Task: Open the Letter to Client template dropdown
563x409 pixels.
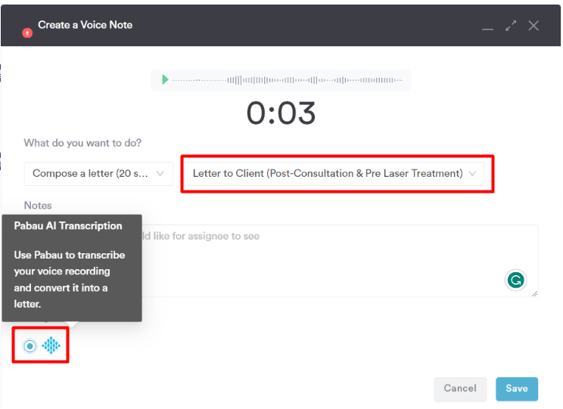Action: pos(334,174)
